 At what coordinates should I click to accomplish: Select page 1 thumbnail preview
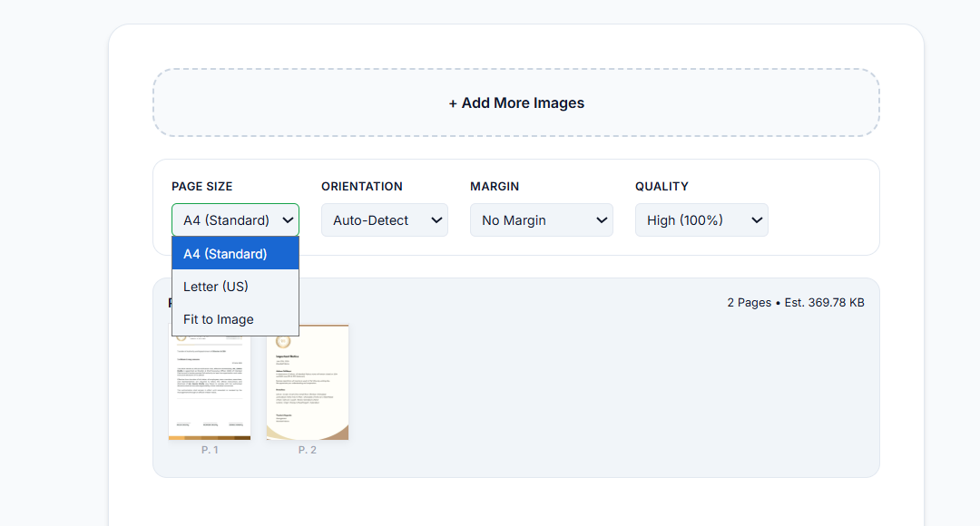click(x=210, y=387)
